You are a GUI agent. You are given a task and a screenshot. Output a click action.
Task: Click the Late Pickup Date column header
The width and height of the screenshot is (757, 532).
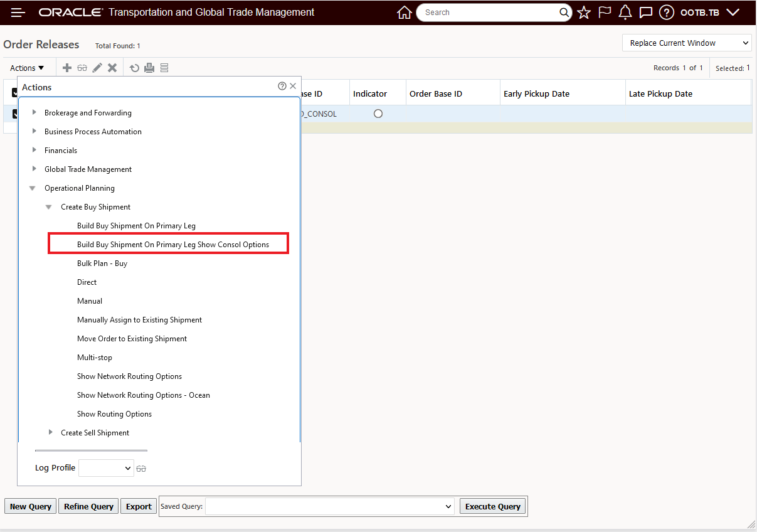click(x=660, y=93)
